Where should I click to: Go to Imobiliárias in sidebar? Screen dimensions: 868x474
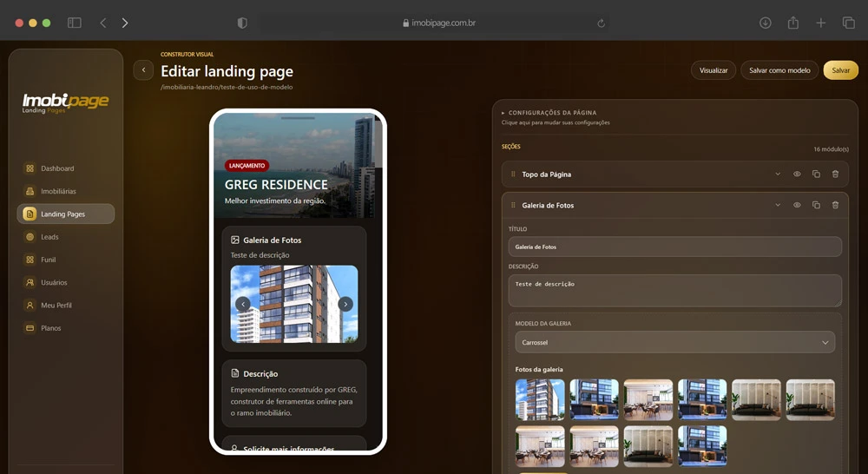(65, 191)
